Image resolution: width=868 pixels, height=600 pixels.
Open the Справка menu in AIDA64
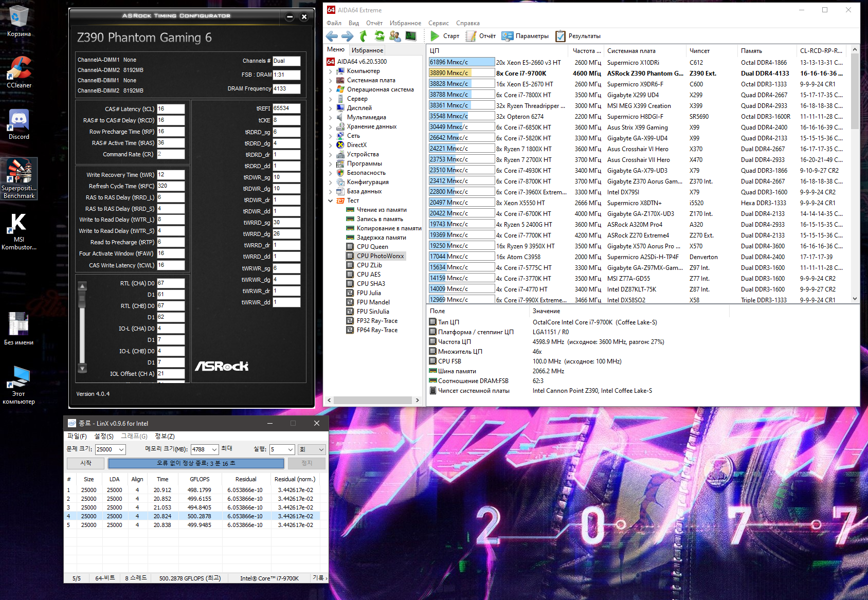pyautogui.click(x=468, y=23)
